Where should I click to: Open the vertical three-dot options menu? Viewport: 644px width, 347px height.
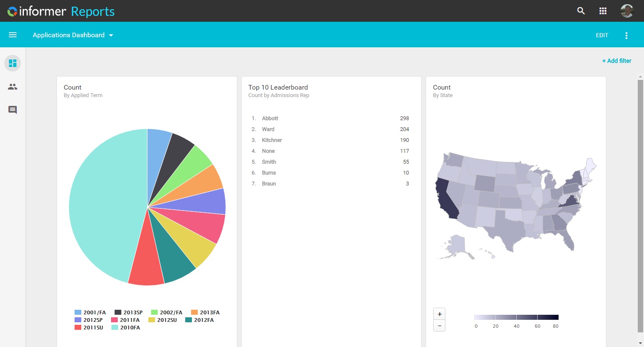tap(626, 36)
